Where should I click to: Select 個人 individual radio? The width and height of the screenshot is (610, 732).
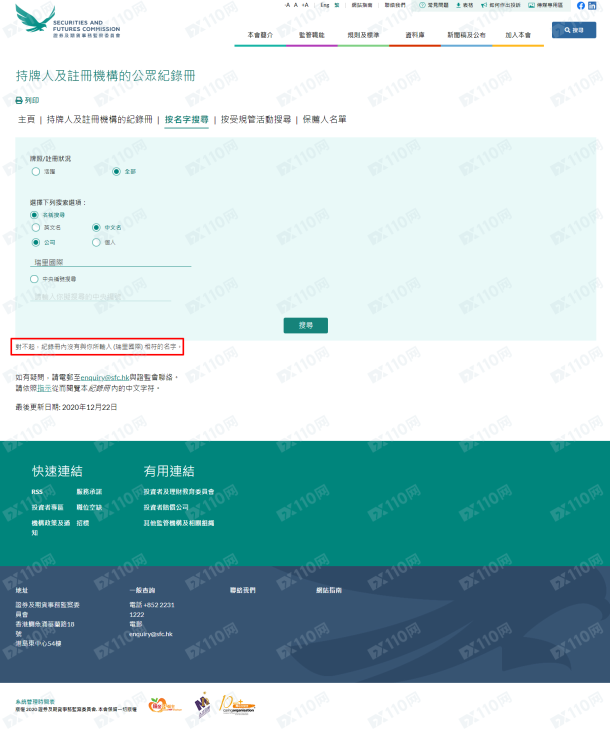tap(96, 242)
